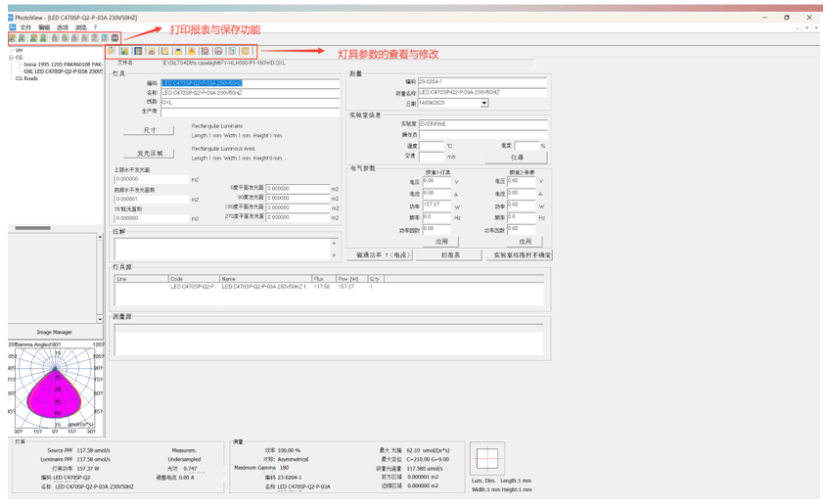Select the VH tree item
825x504 pixels.
[19, 51]
